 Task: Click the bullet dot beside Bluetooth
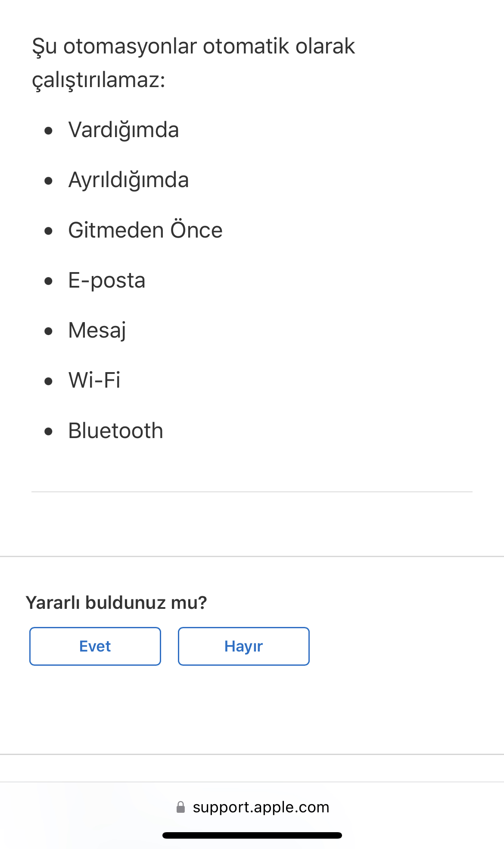[x=48, y=431]
